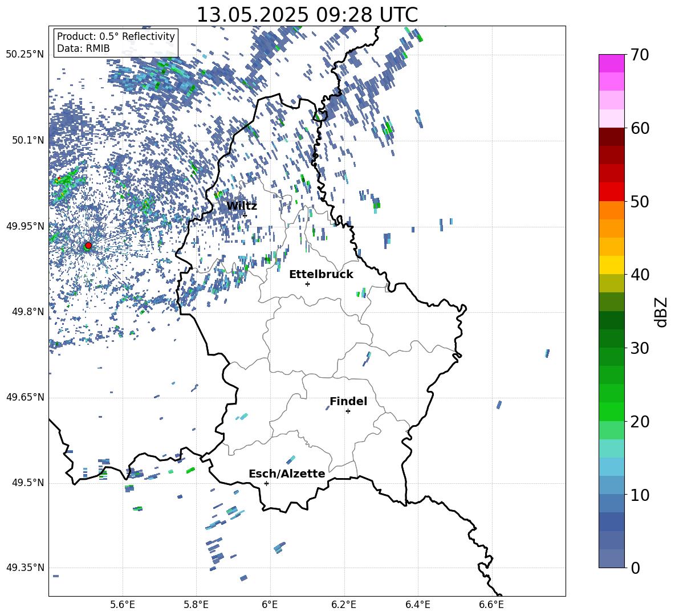
Task: Click the 49.95°N latitude label
Action: (25, 226)
